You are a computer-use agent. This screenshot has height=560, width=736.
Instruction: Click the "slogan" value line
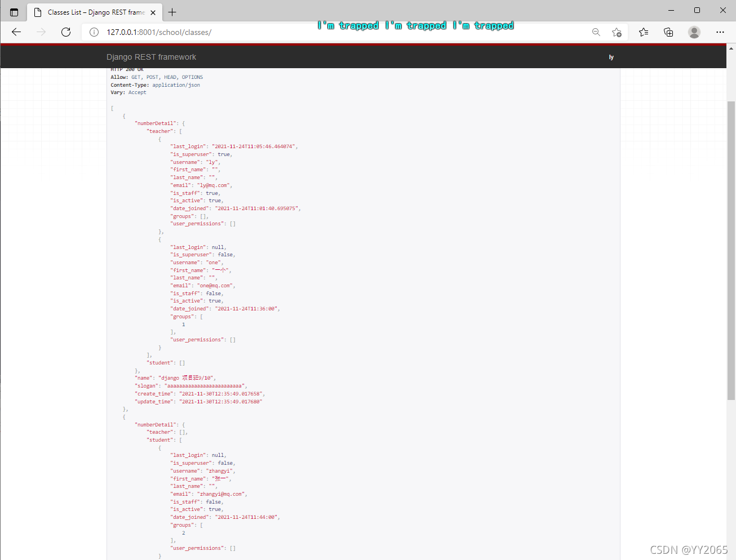(191, 385)
